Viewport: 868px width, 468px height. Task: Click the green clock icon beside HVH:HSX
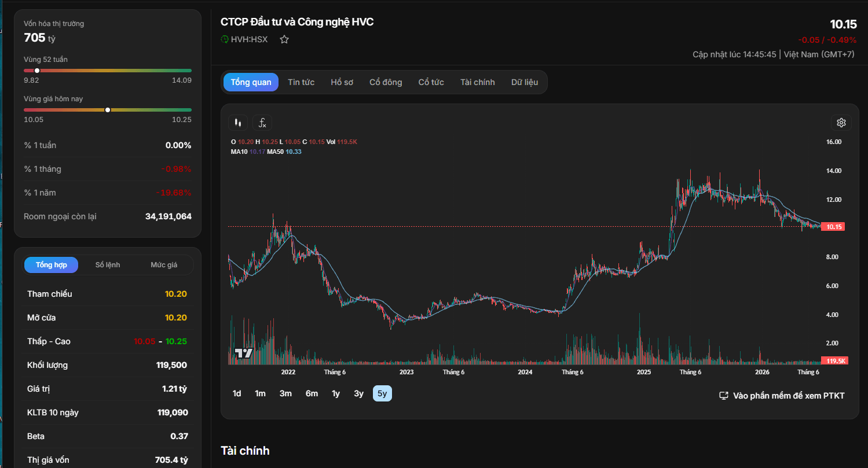point(225,39)
